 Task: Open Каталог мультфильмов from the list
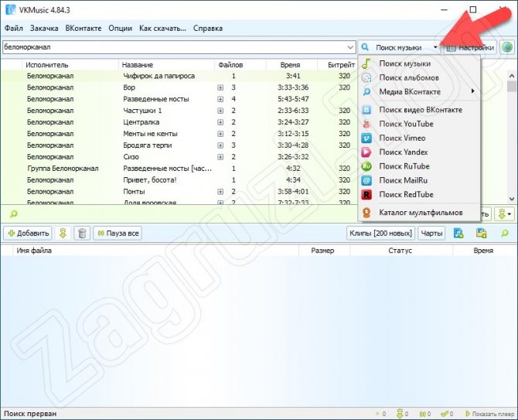tap(421, 213)
